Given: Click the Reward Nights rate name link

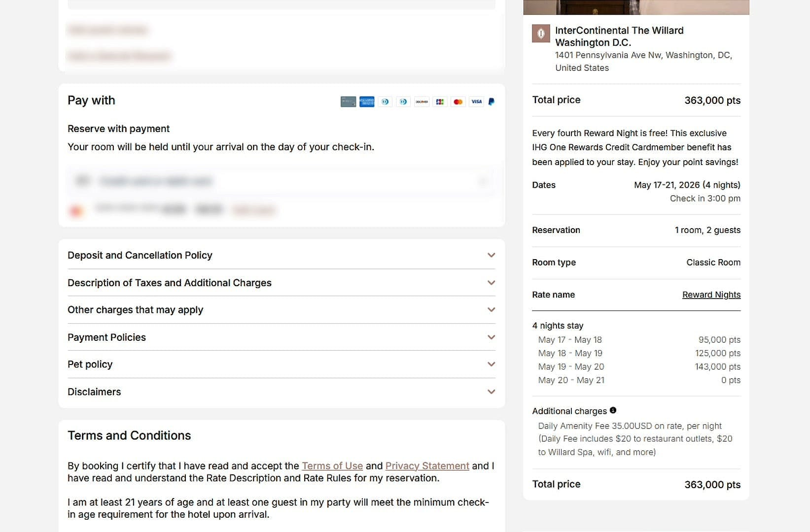Looking at the screenshot, I should 711,294.
